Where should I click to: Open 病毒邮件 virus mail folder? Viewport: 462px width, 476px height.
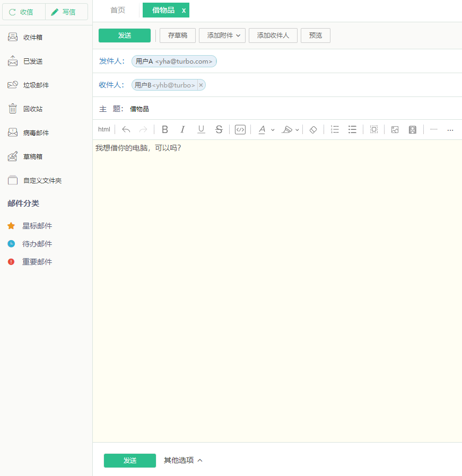click(36, 133)
